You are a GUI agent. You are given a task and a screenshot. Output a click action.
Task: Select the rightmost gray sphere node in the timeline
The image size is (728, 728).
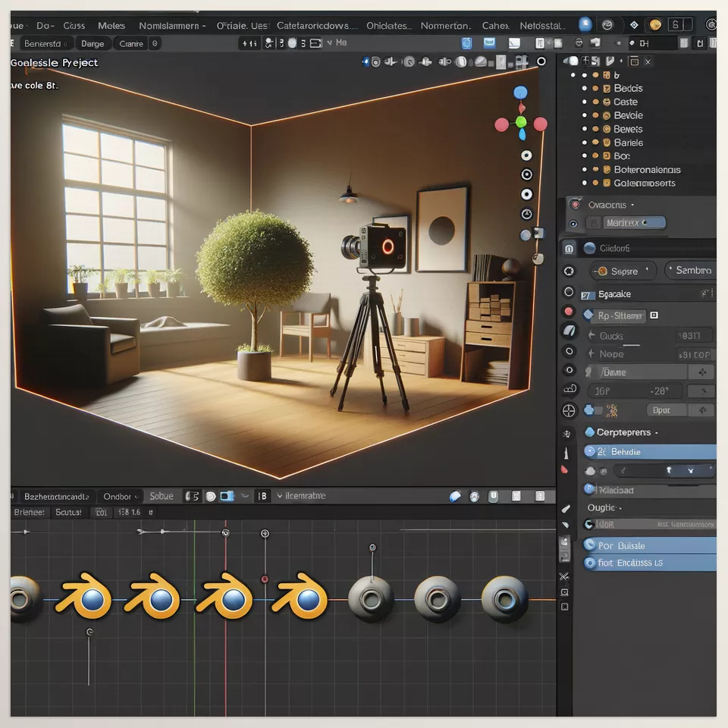505,599
